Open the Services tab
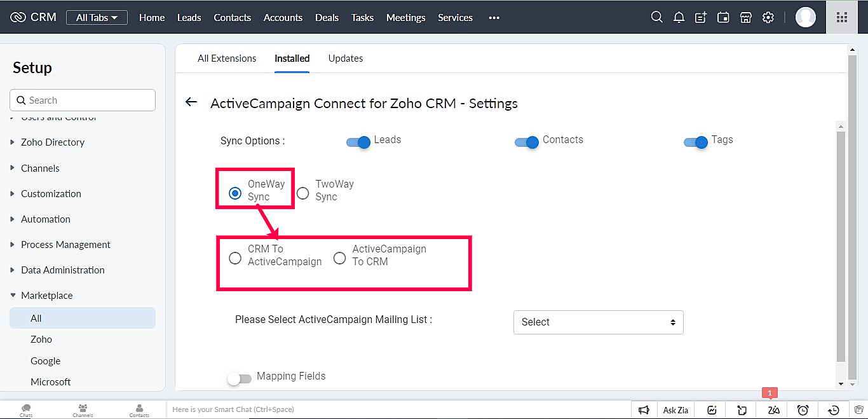The height and width of the screenshot is (419, 868). (455, 18)
